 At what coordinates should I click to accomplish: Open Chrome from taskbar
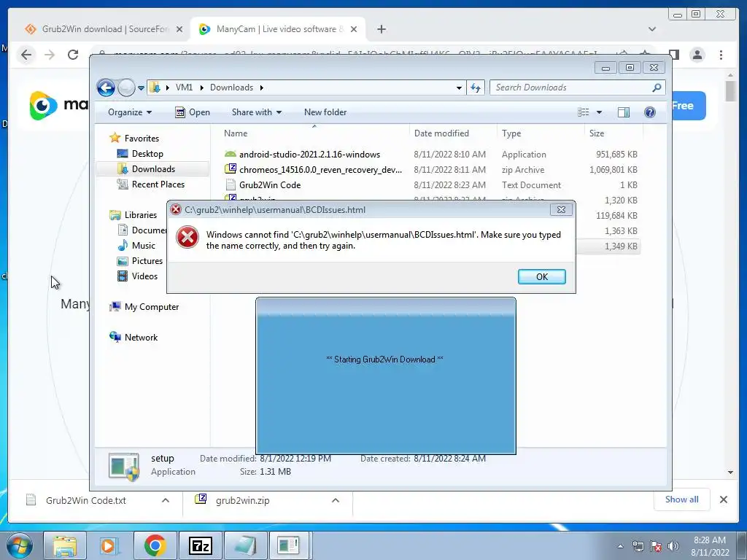point(155,545)
